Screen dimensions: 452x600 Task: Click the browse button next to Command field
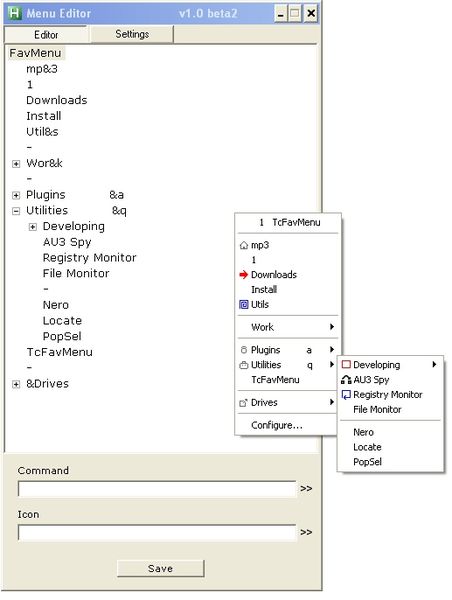pos(306,489)
